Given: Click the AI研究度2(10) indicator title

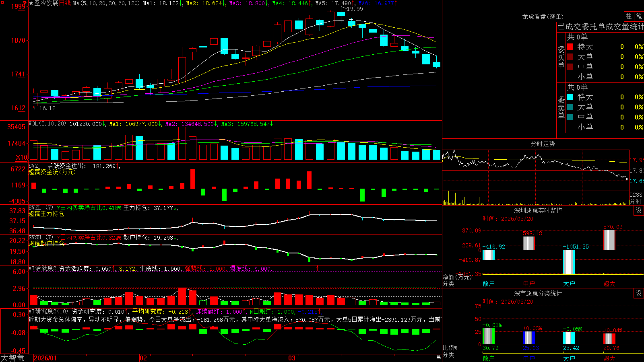Looking at the screenshot, I should coord(48,311).
